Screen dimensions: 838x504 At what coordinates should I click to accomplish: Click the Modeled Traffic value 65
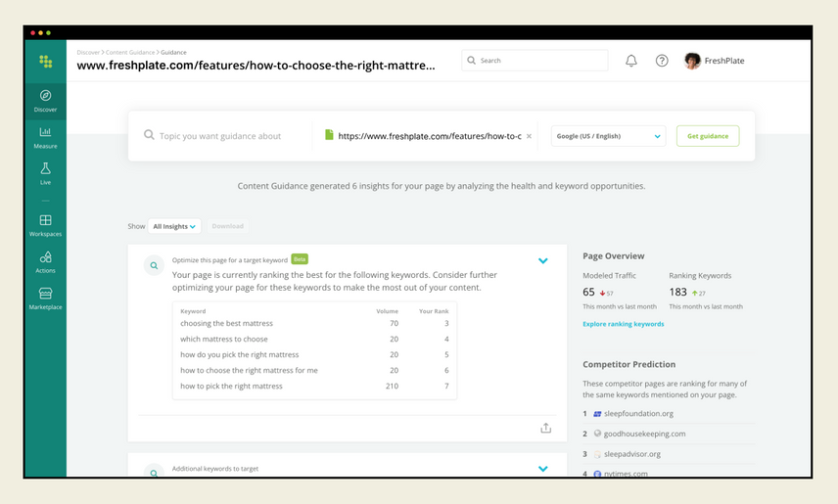tap(588, 292)
